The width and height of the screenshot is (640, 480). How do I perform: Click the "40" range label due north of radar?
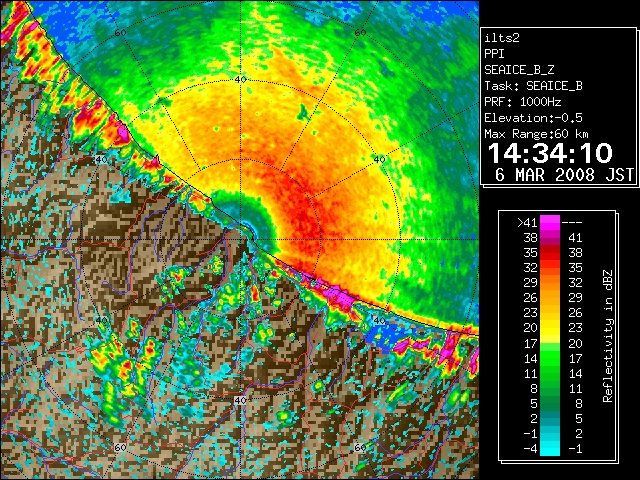click(x=240, y=80)
